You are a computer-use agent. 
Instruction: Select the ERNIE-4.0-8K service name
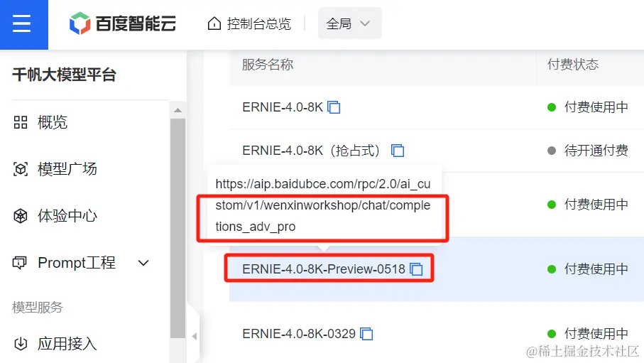283,107
